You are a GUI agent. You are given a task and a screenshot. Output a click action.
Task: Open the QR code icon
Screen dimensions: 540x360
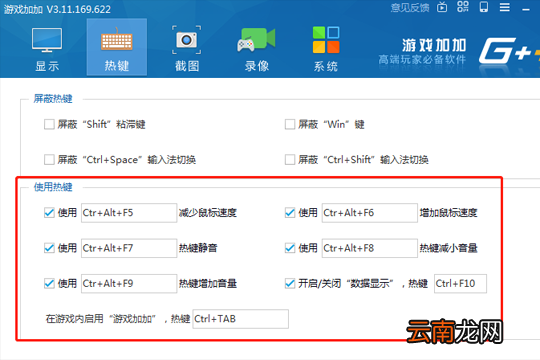click(x=463, y=7)
